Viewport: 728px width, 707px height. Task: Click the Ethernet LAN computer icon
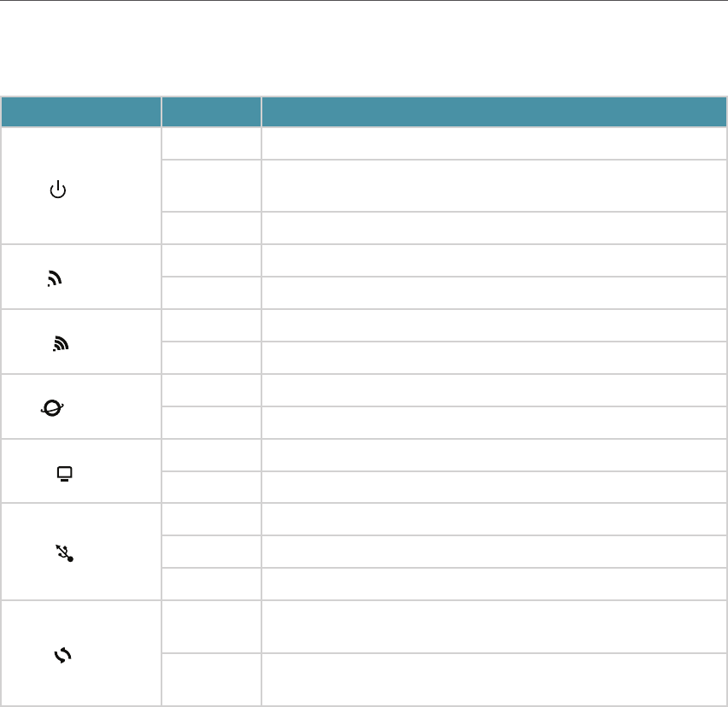[64, 473]
